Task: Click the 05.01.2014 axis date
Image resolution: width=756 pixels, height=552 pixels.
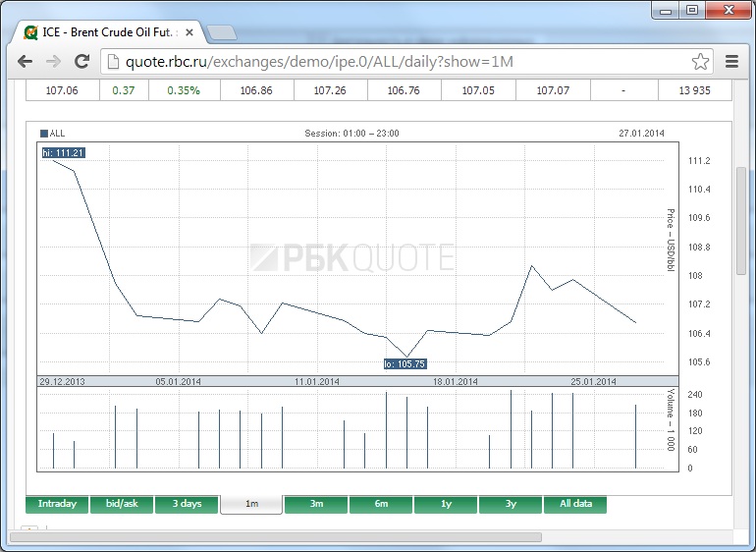Action: click(x=178, y=382)
